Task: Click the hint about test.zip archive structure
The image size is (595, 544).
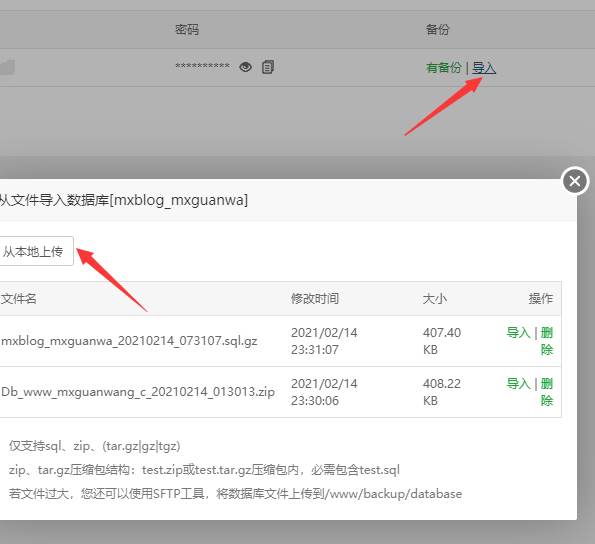Action: 204,470
